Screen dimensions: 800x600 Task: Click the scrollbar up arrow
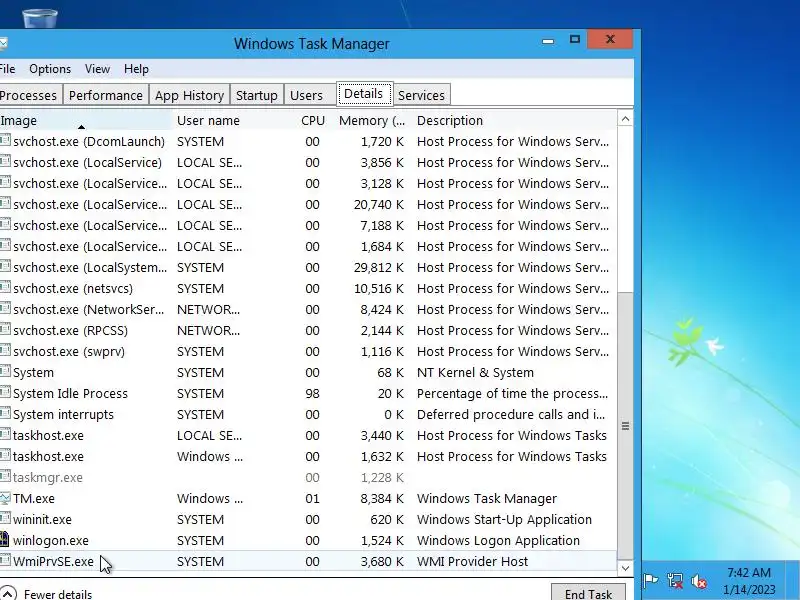(626, 119)
